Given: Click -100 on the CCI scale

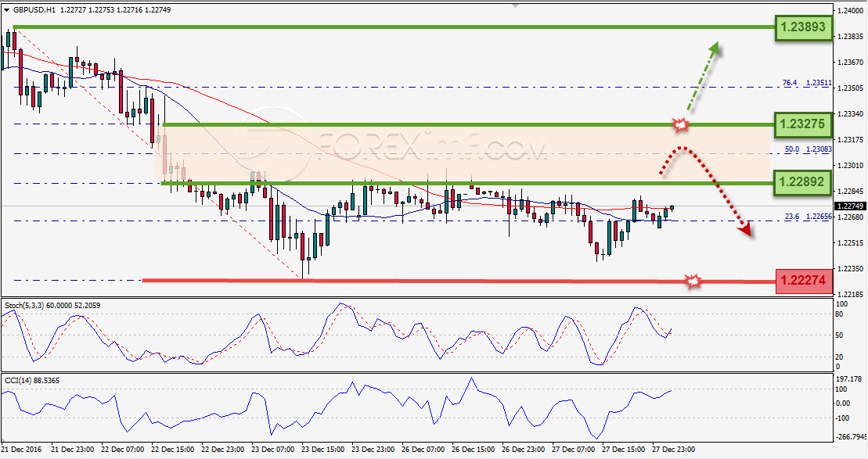Looking at the screenshot, I should [x=843, y=418].
